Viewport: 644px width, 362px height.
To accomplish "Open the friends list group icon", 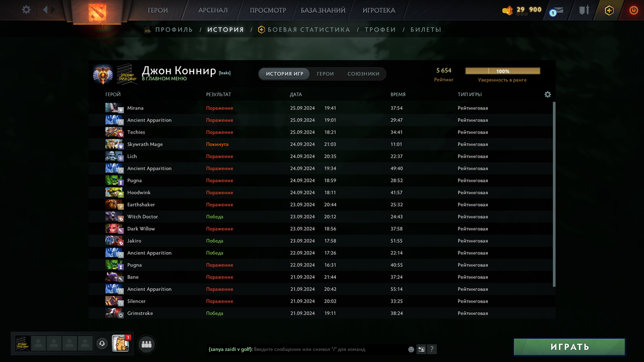I will tap(146, 344).
